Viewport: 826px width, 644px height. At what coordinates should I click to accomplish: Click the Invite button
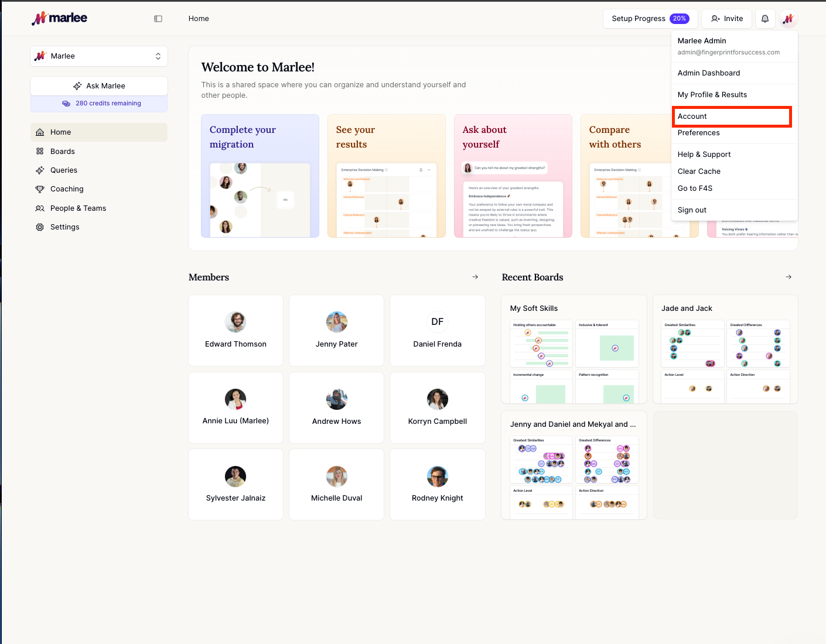click(727, 19)
